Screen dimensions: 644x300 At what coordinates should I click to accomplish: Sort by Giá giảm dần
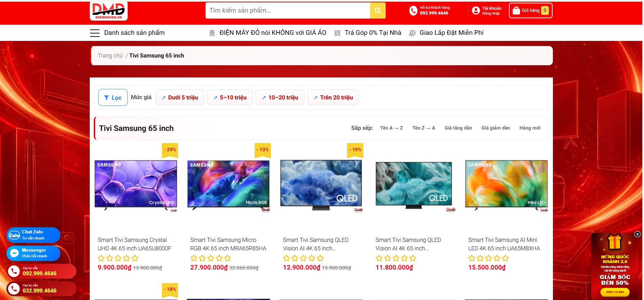point(496,128)
